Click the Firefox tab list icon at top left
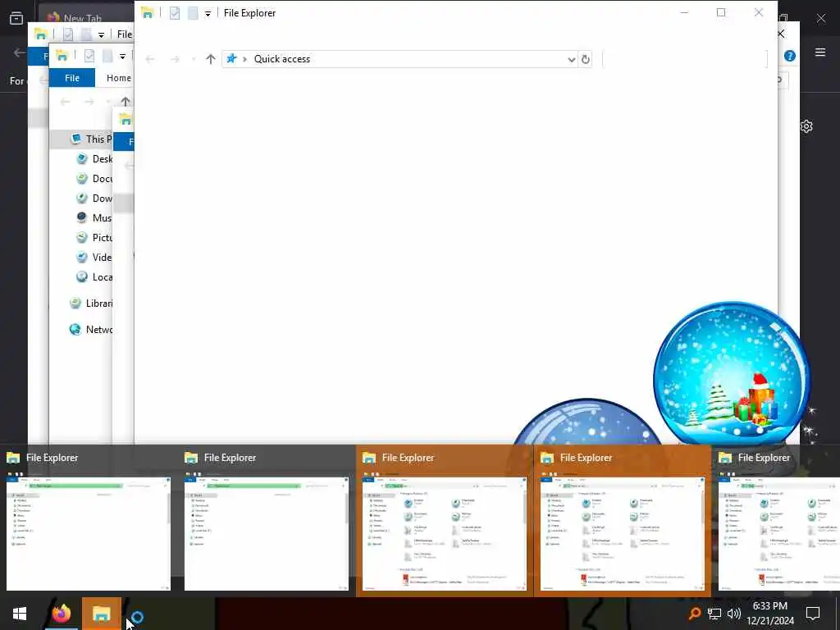 click(16, 18)
